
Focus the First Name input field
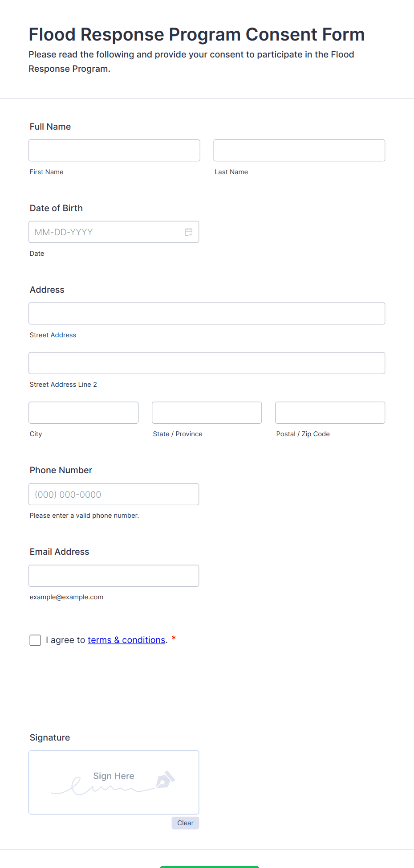coord(114,151)
